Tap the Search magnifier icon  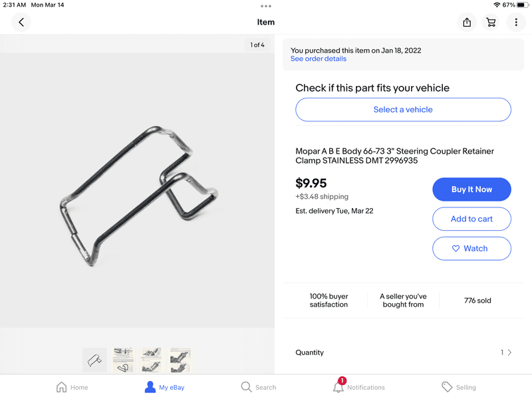click(x=246, y=387)
